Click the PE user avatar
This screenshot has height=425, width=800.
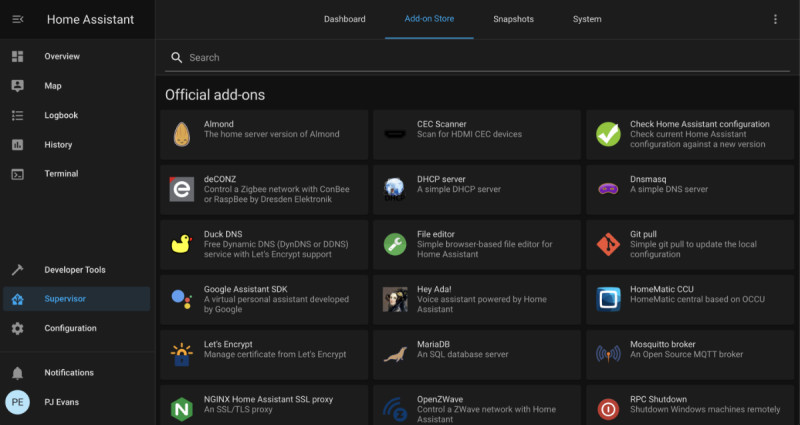(17, 402)
